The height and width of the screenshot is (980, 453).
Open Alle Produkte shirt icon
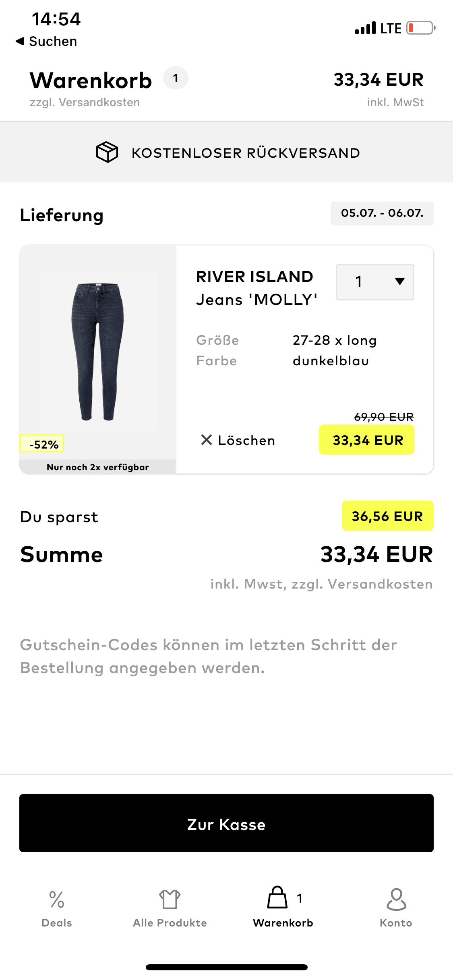click(x=170, y=899)
